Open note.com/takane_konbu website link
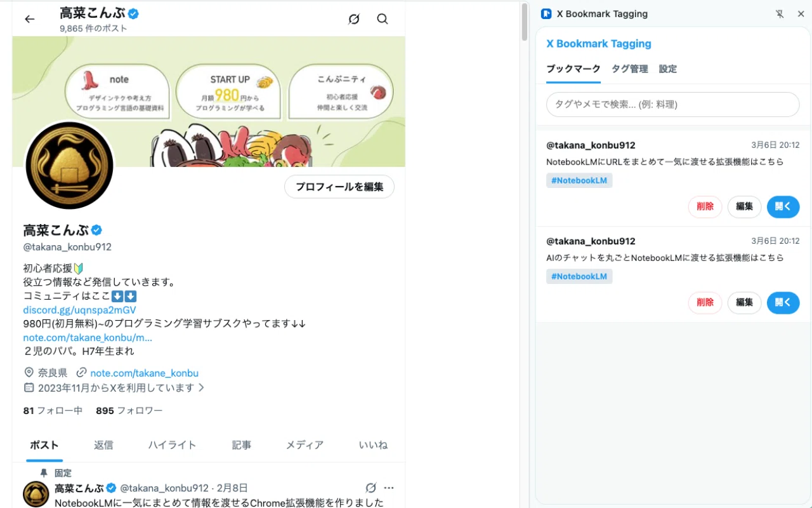The image size is (812, 508). pos(144,373)
